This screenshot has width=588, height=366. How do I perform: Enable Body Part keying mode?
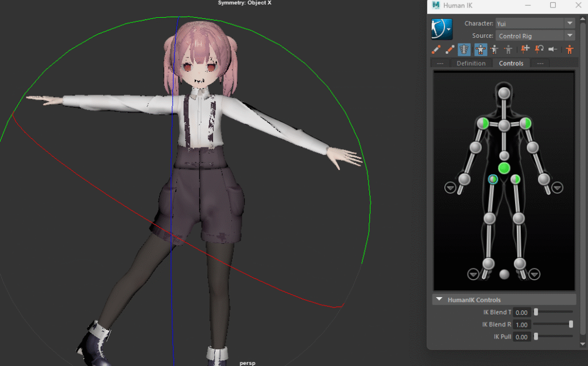(494, 49)
